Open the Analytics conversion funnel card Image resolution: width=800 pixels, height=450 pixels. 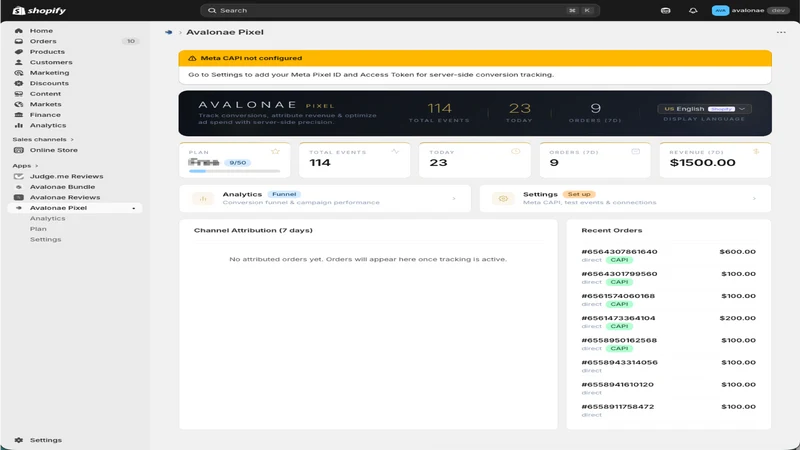(x=325, y=198)
